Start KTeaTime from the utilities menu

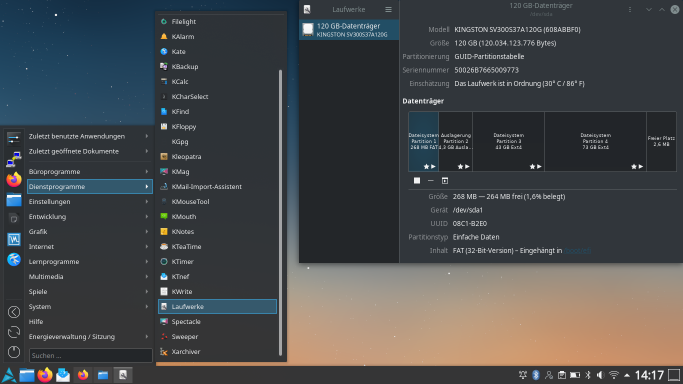click(217, 246)
